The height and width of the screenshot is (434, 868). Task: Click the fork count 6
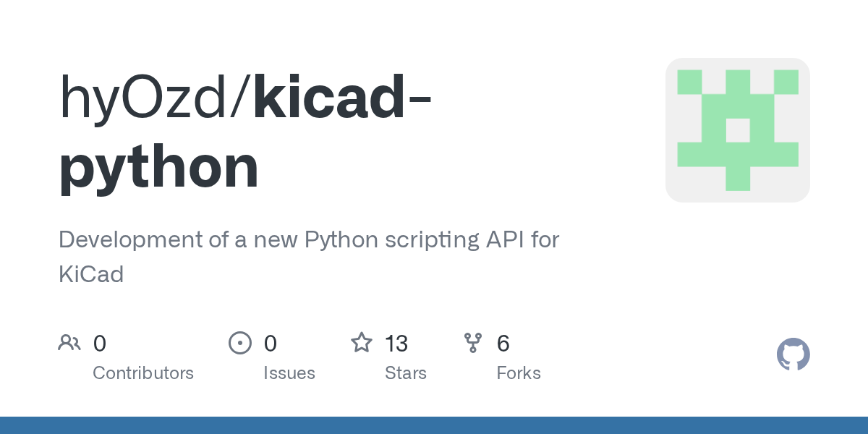tap(503, 344)
